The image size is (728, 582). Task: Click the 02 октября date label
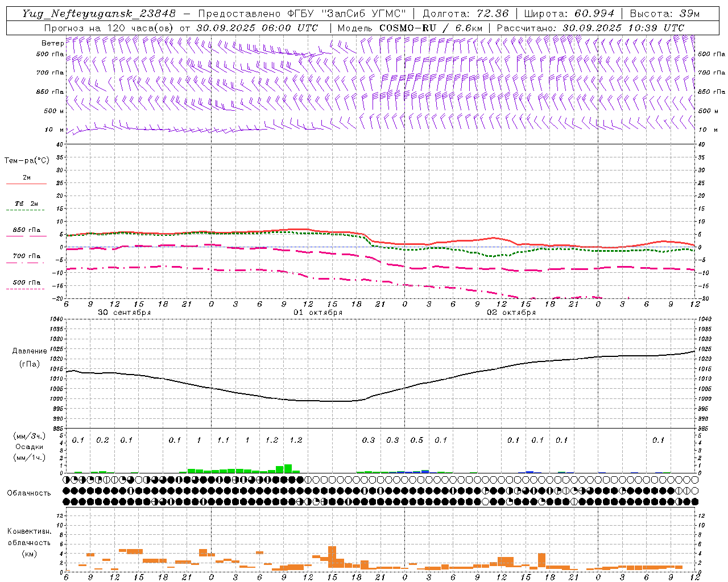pos(511,313)
